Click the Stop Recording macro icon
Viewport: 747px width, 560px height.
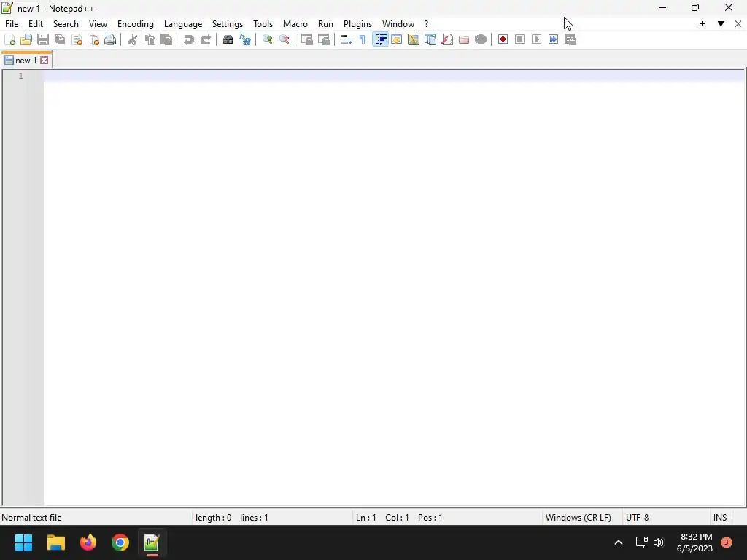coord(519,39)
